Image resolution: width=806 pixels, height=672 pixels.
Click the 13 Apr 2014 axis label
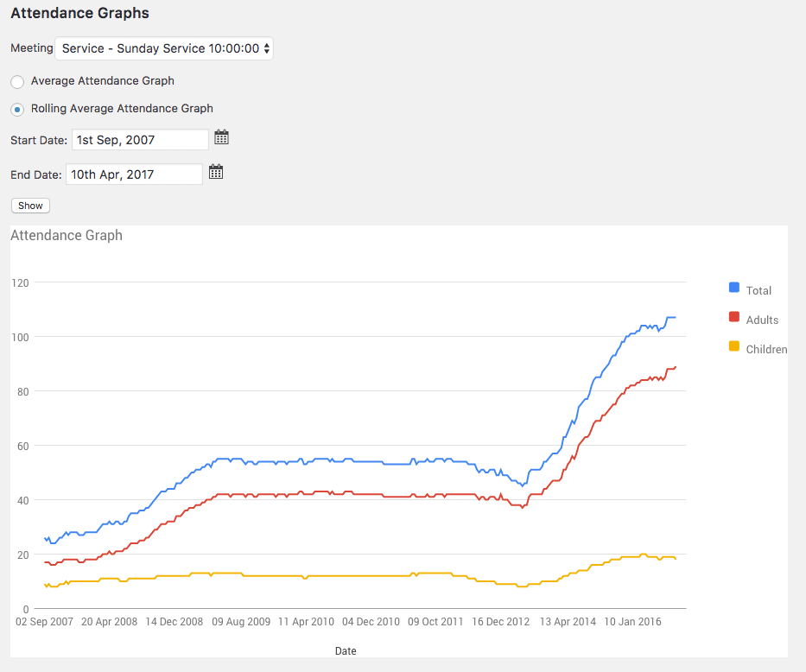(568, 621)
